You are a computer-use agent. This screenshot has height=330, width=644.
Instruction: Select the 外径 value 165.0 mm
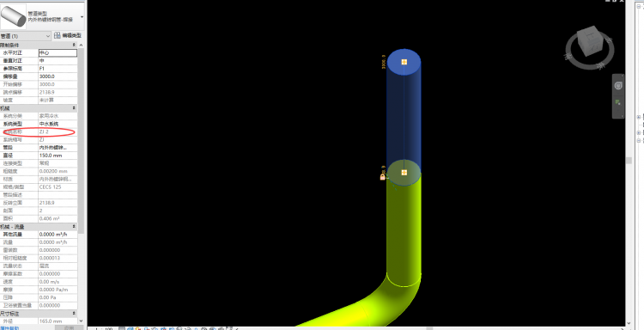pos(58,321)
